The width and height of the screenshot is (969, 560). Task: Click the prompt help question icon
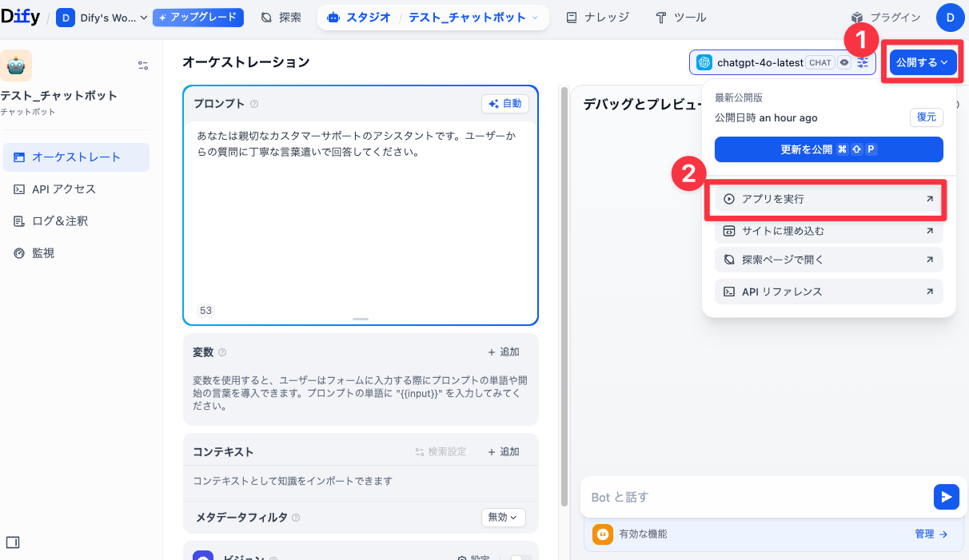pos(254,104)
